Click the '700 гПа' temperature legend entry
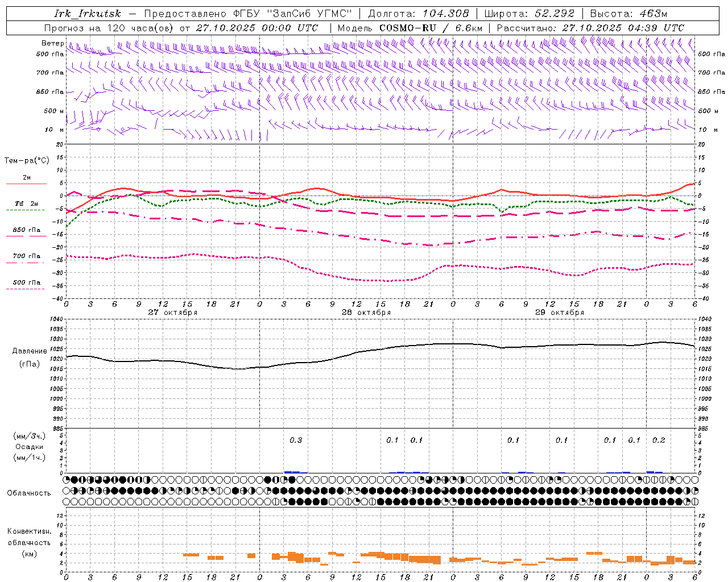 (x=27, y=256)
